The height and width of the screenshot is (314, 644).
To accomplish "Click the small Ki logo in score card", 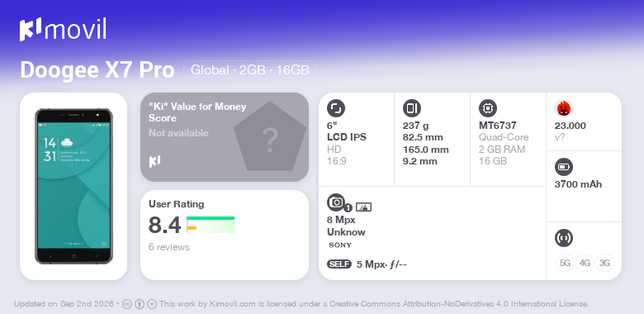I will click(154, 161).
